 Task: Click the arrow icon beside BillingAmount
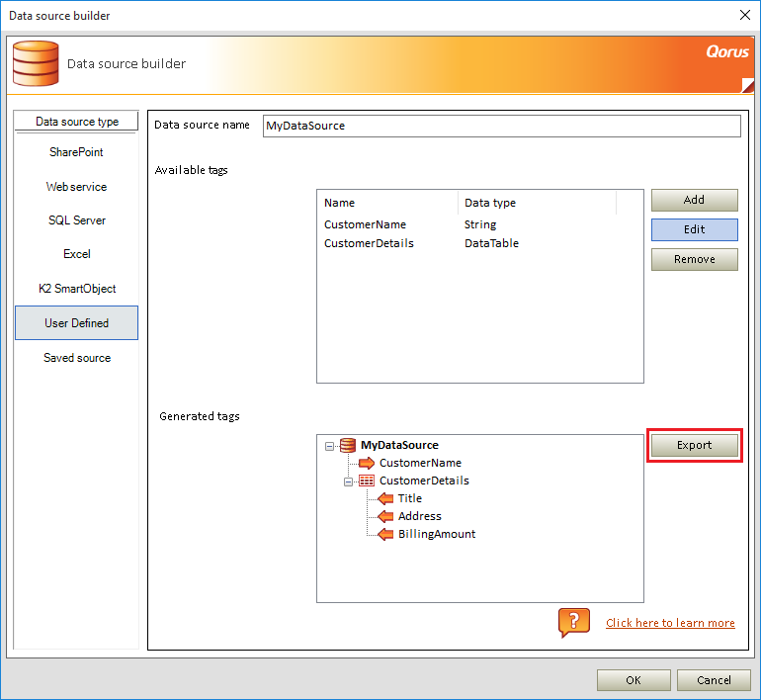point(385,535)
